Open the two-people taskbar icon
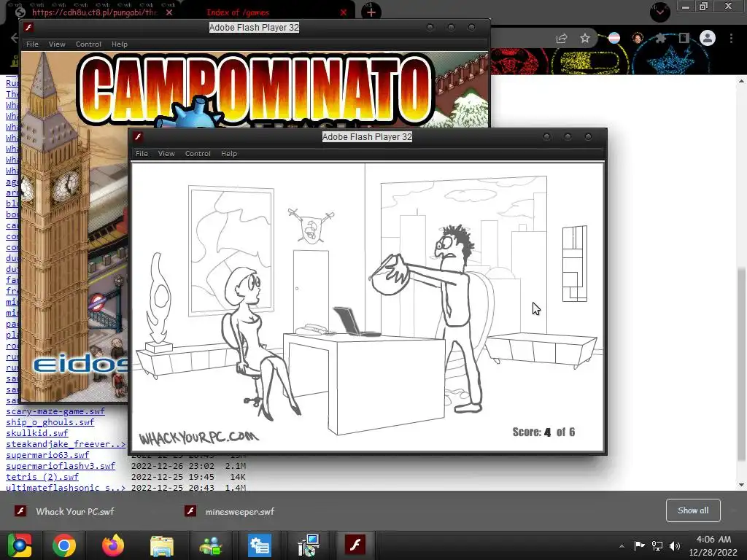The height and width of the screenshot is (560, 747). 211,545
